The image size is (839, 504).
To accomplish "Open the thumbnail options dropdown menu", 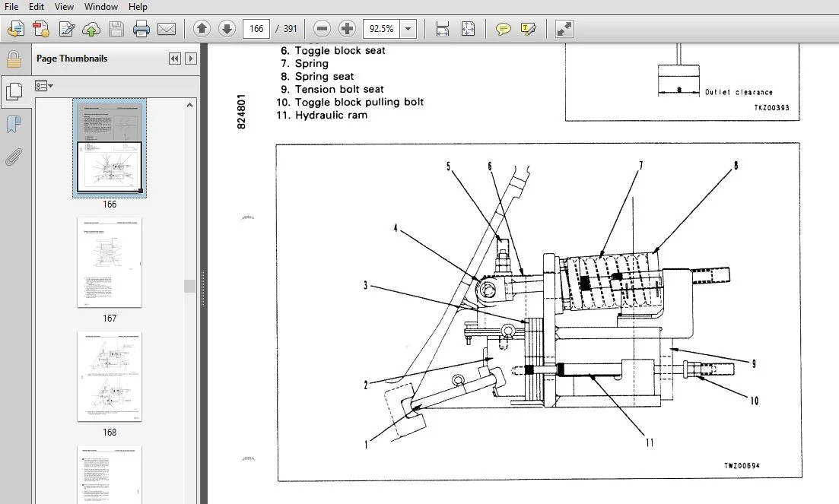I will pos(44,85).
